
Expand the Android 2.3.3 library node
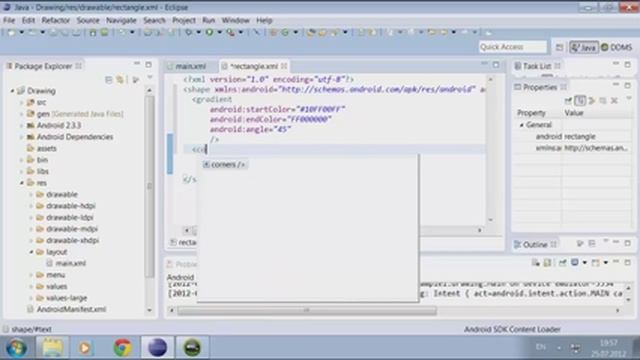coord(22,125)
